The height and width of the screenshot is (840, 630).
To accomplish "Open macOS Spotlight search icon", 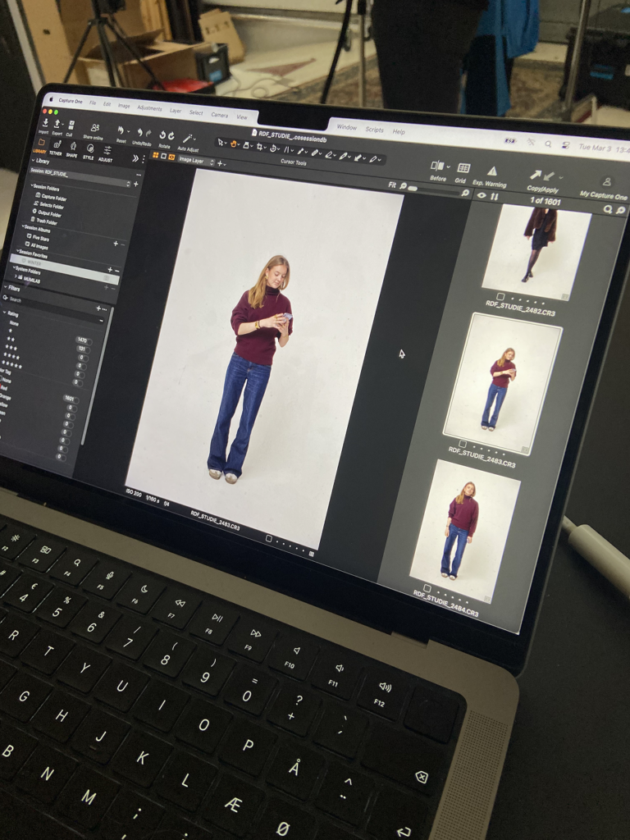I will (x=548, y=144).
